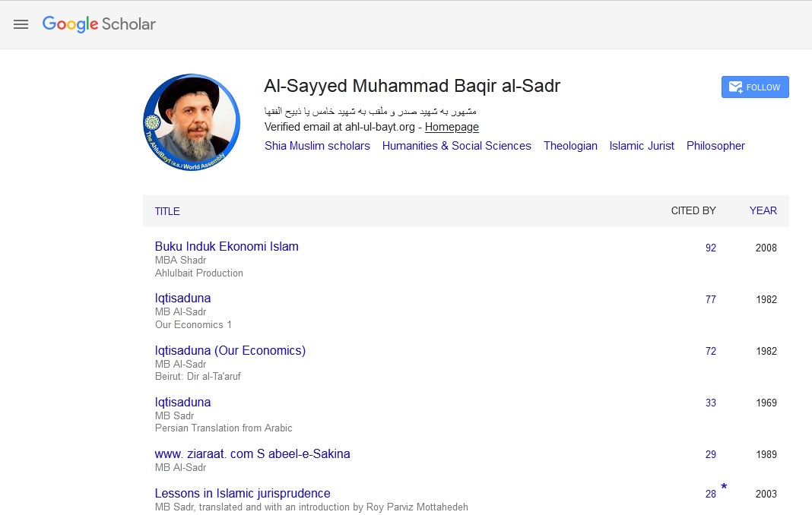Click the asterisk next to 28 citations

pyautogui.click(x=724, y=488)
